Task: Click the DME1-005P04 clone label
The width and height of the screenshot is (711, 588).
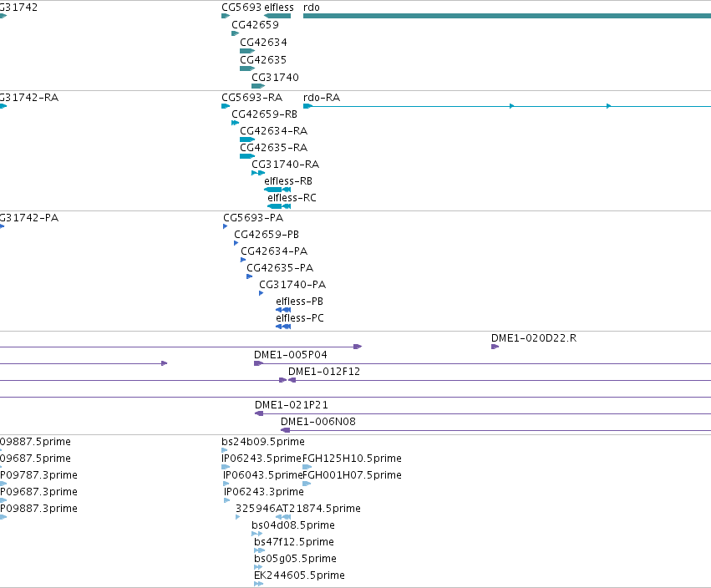Action: pos(290,355)
